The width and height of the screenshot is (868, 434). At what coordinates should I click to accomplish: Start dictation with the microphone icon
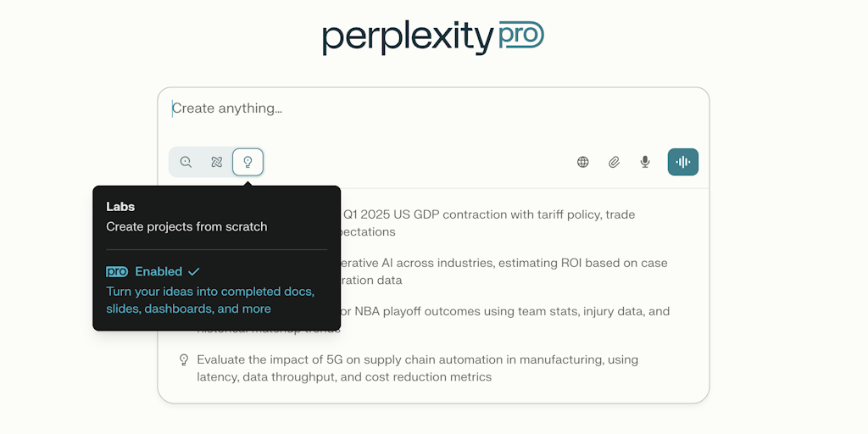[x=645, y=162]
